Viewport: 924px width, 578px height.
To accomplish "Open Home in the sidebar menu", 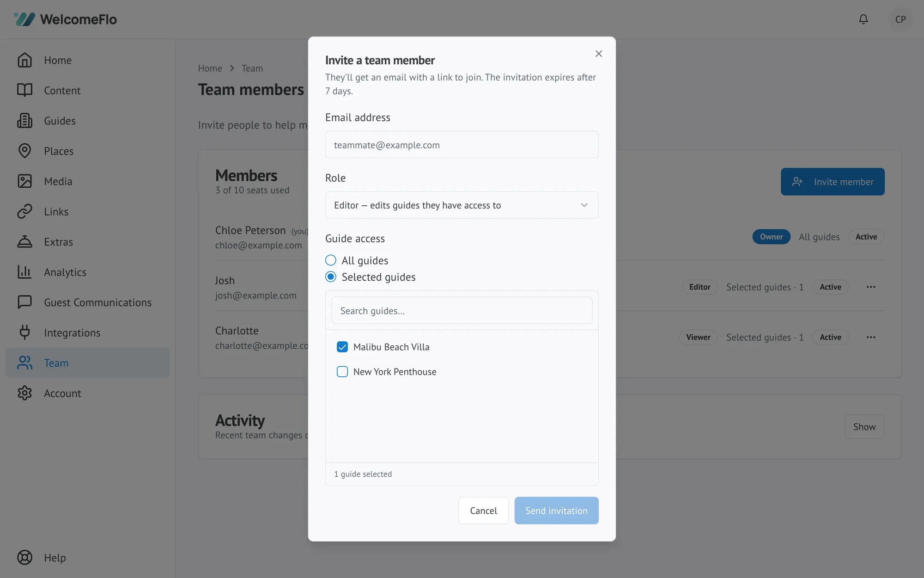I will coord(87,60).
